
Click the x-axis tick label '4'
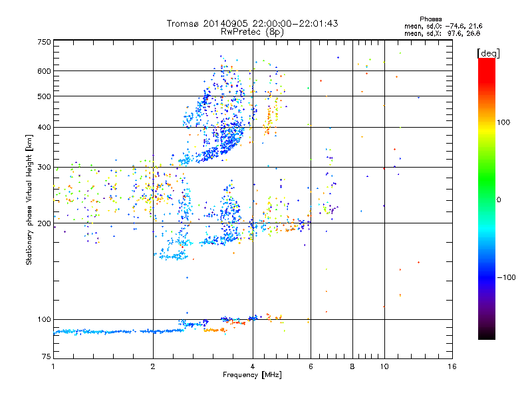[x=253, y=366]
